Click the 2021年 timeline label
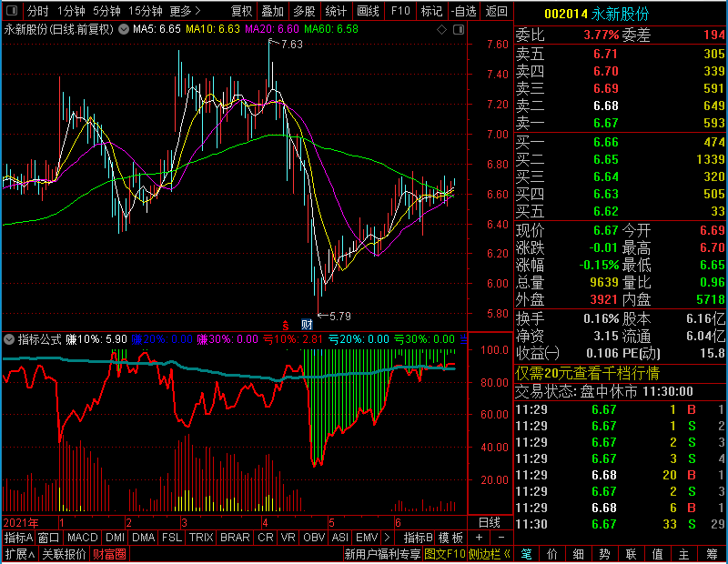This screenshot has width=728, height=564. point(21,523)
